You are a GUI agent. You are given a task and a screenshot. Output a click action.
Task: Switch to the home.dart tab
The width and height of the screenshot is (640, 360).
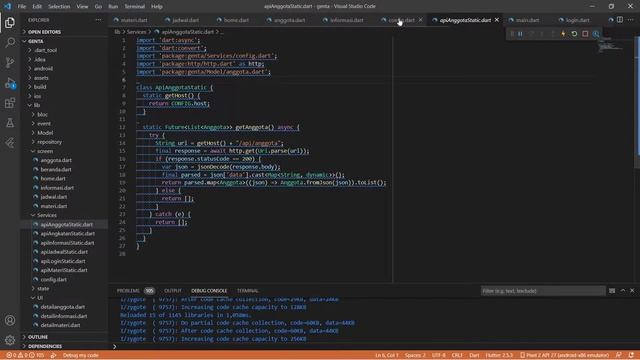(236, 20)
